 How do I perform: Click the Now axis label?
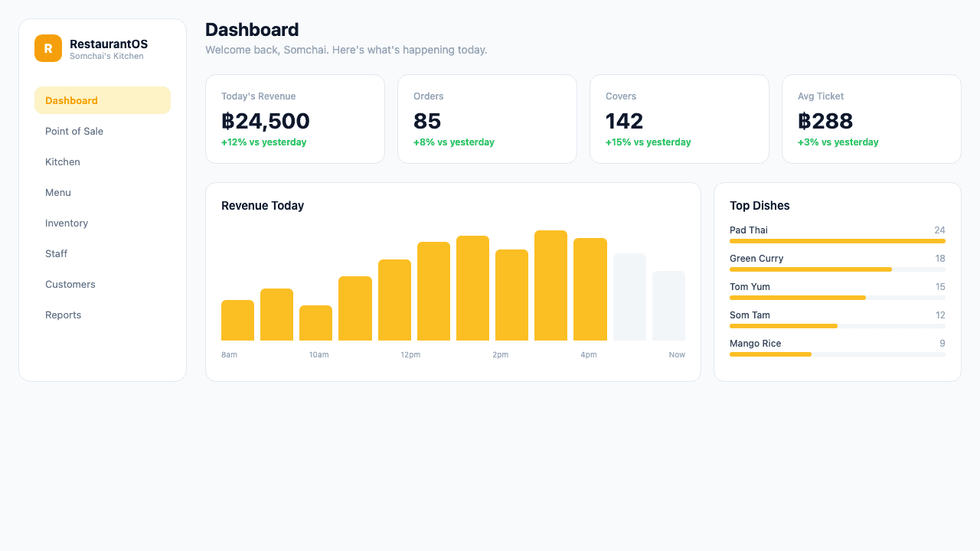(x=677, y=355)
